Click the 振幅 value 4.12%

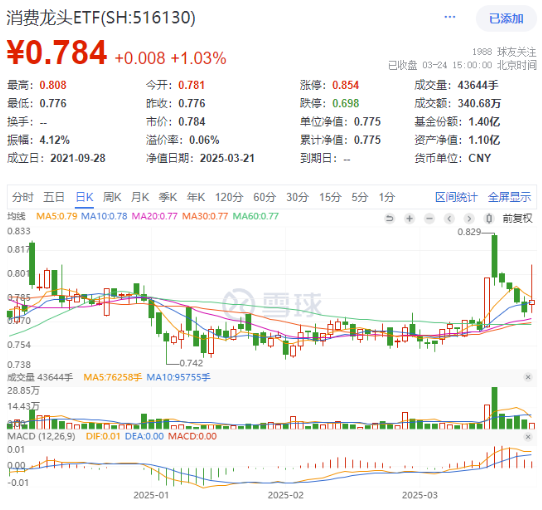55,140
